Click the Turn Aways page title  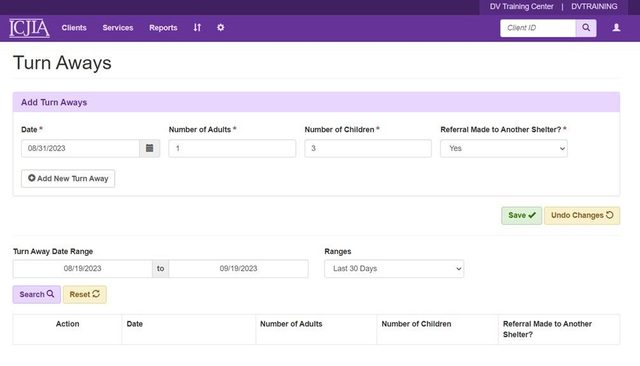[62, 63]
